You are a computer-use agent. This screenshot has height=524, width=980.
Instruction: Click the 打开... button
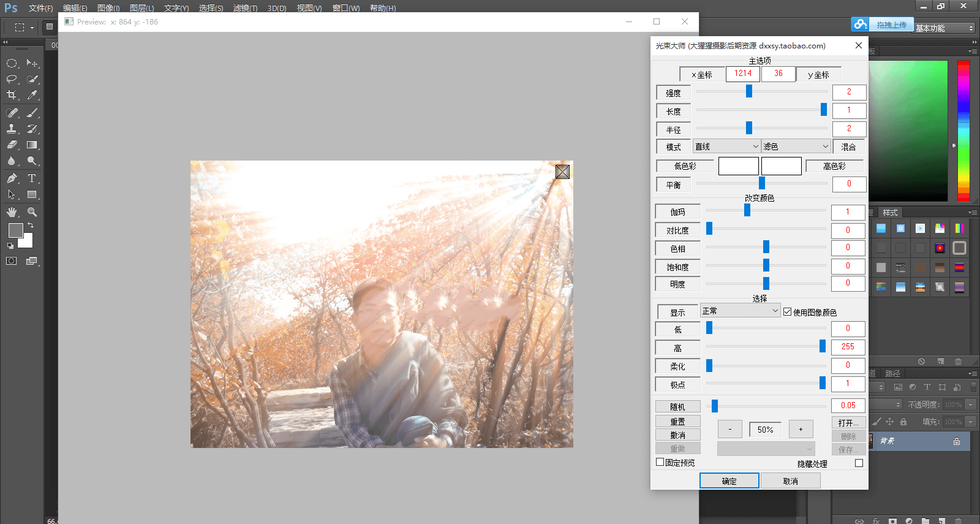[x=848, y=422]
